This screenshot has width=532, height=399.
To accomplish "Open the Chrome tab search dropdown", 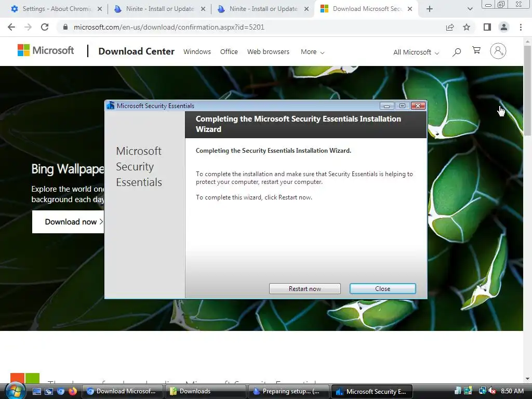I will [470, 9].
